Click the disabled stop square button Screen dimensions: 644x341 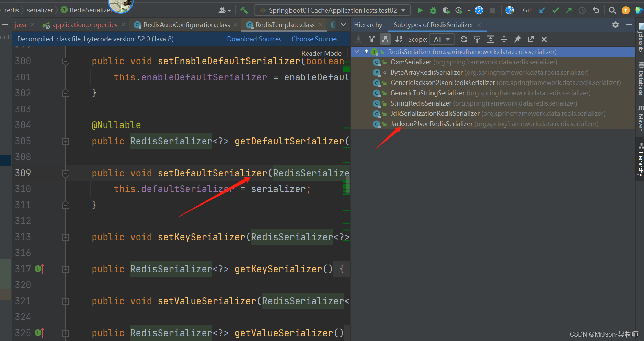(x=493, y=10)
